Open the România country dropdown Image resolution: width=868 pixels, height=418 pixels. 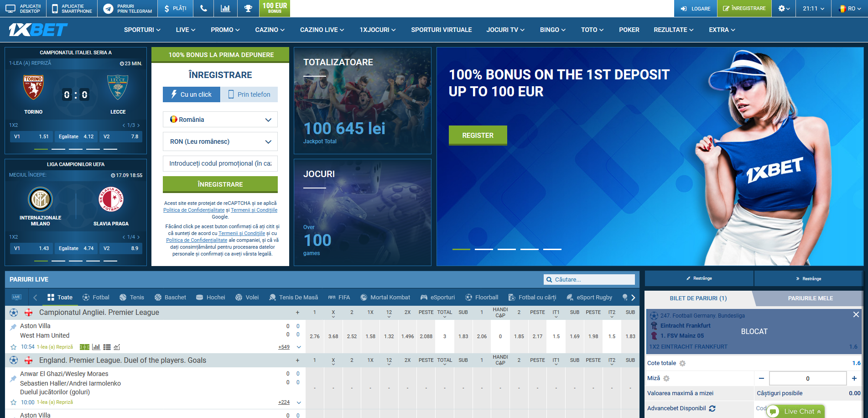pos(220,120)
